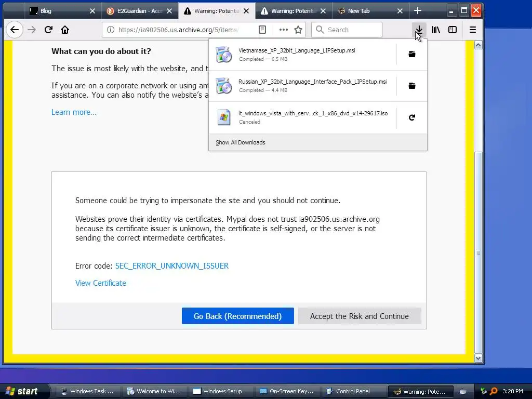Toggle the sidebar icon in toolbar
Image resolution: width=532 pixels, height=399 pixels.
click(x=453, y=30)
